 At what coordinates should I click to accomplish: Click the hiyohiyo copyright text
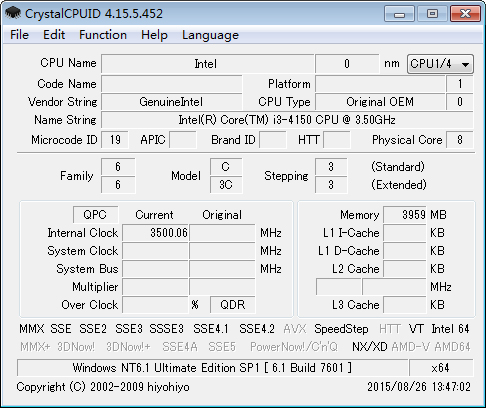(x=103, y=387)
